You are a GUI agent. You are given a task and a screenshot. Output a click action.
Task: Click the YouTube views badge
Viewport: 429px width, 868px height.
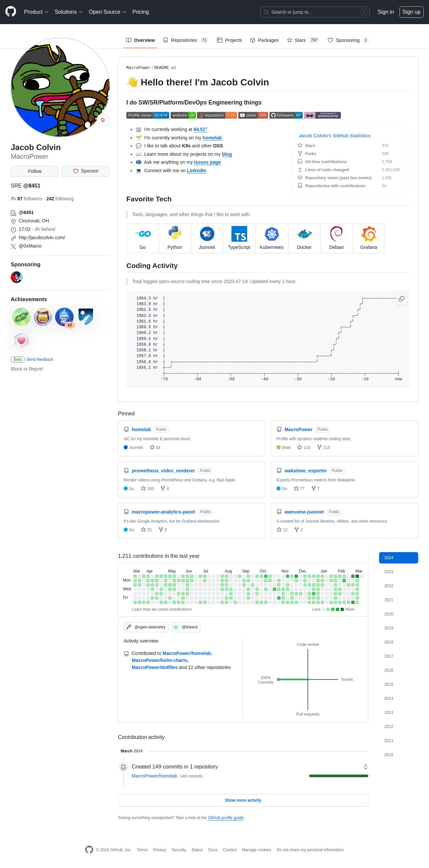coord(253,115)
